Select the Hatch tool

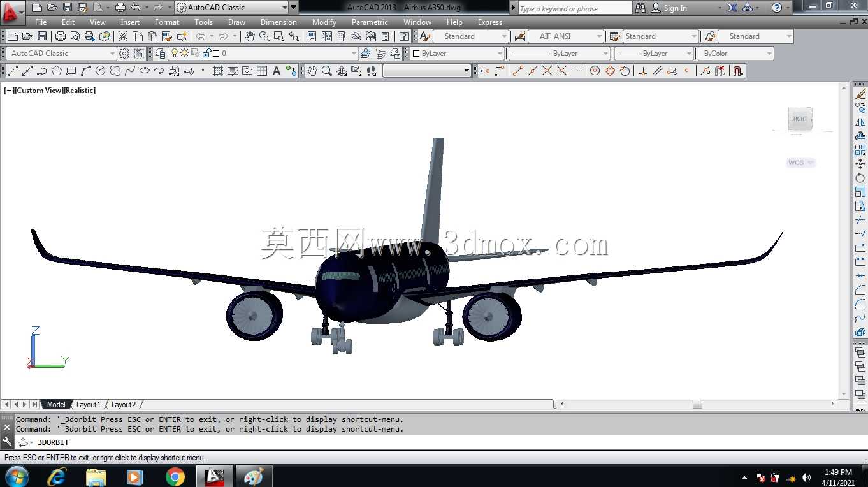[218, 71]
